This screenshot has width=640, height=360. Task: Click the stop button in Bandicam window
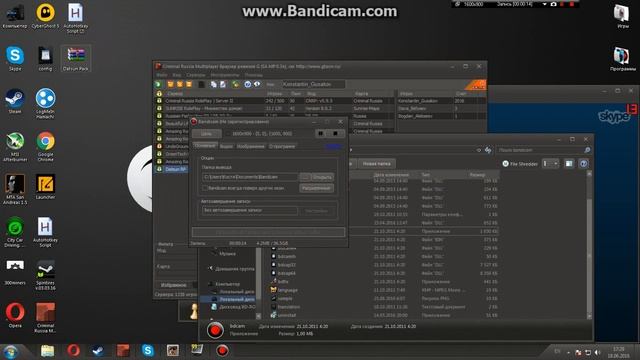(x=336, y=133)
